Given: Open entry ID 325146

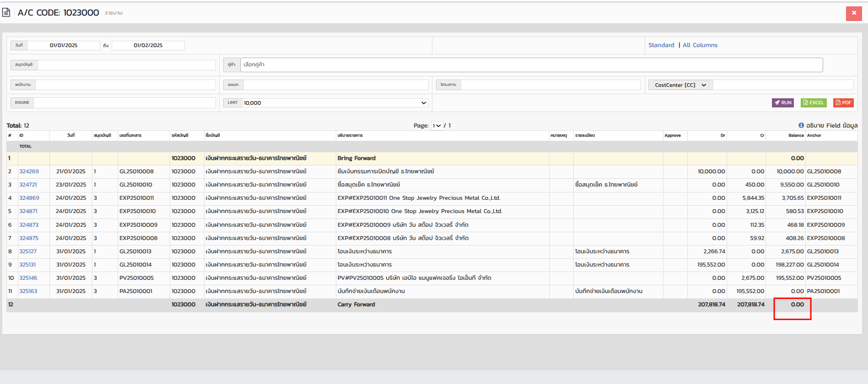Looking at the screenshot, I should [x=28, y=278].
